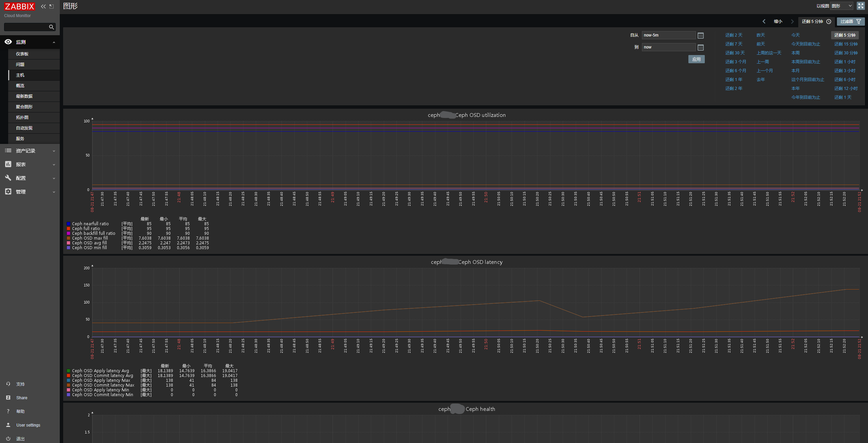Viewport: 868px width, 443px height.
Task: Select 今年到目前为止 time range
Action: [x=806, y=97]
